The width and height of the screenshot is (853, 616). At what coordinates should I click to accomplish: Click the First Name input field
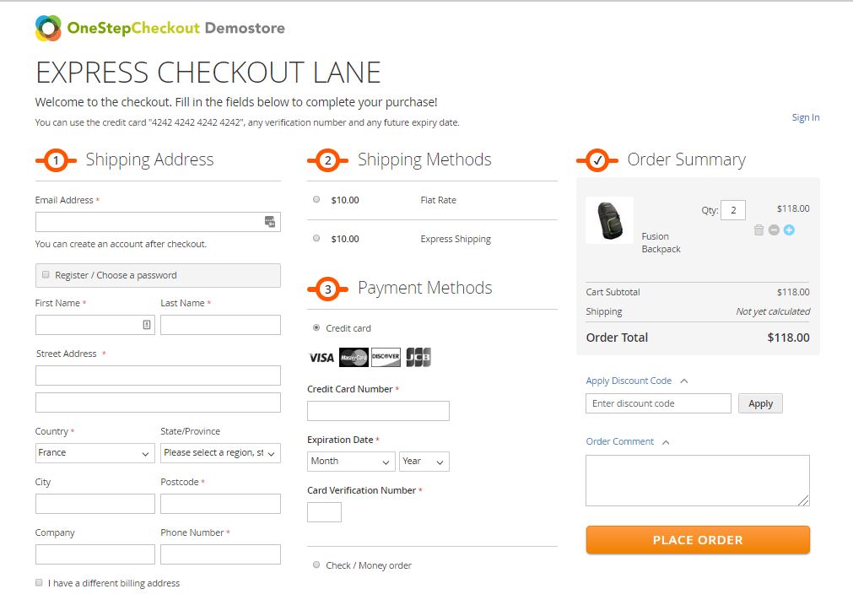tap(94, 325)
